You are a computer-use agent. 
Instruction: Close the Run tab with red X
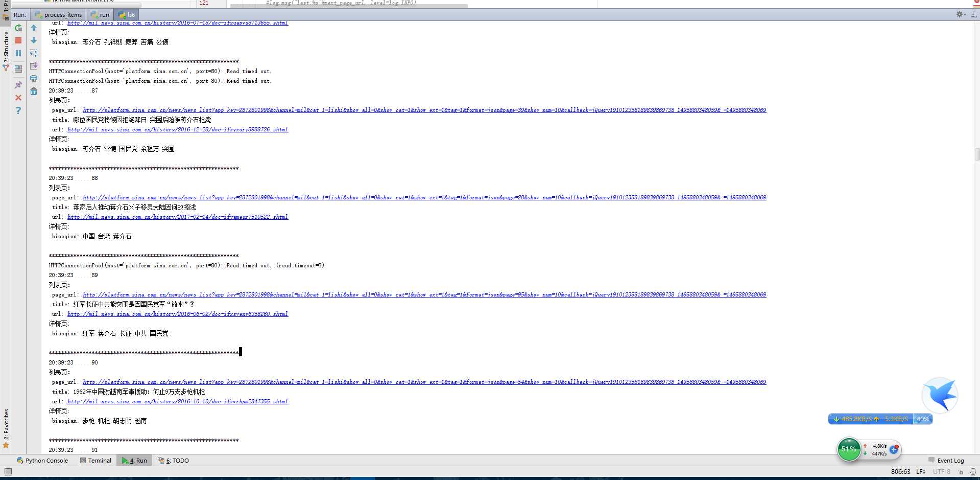(x=18, y=98)
